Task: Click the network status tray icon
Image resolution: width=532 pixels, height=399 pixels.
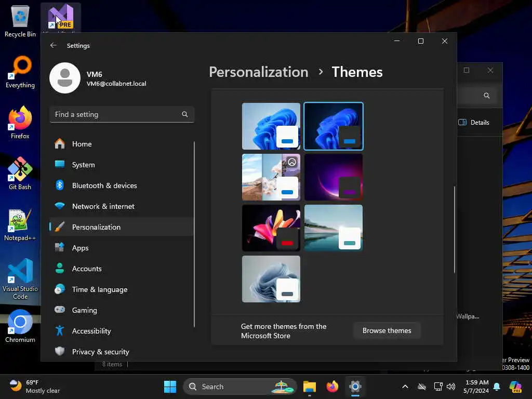Action: coord(438,387)
